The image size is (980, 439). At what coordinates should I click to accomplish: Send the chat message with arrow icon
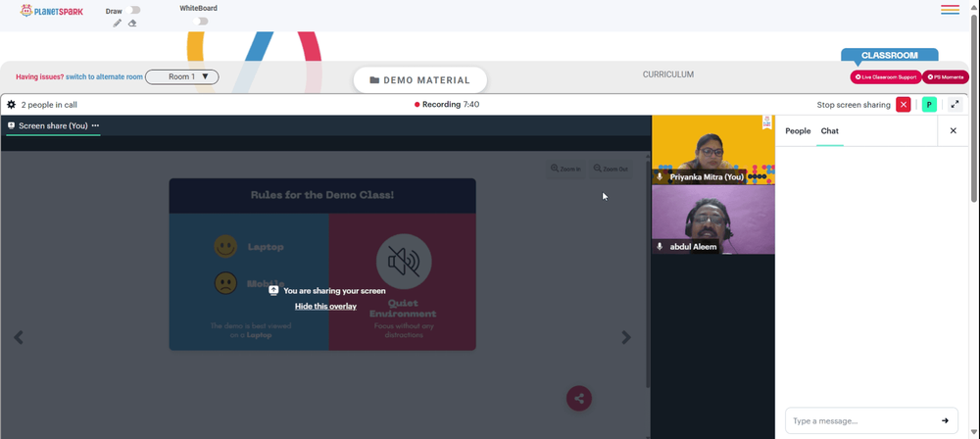945,420
